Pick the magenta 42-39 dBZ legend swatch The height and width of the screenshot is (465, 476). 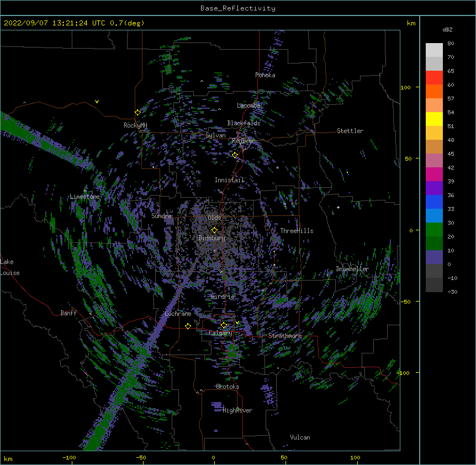pos(434,174)
